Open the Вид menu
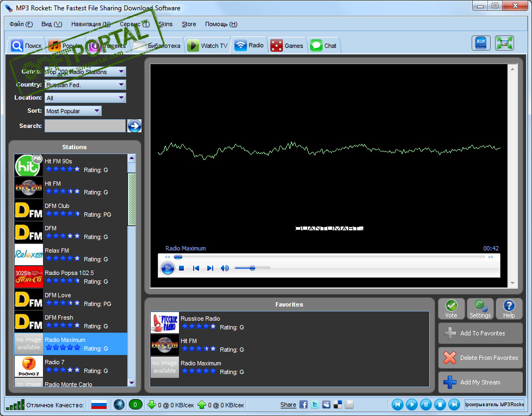The image size is (532, 416). [x=52, y=24]
